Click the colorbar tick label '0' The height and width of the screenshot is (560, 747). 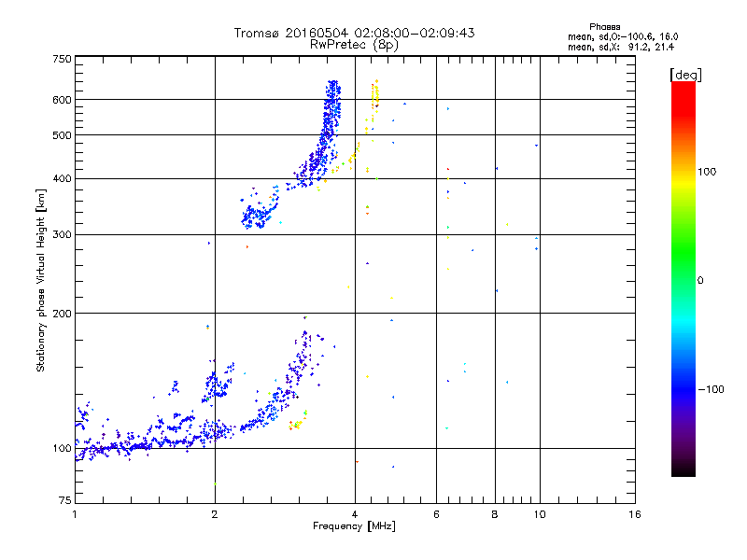(x=700, y=281)
